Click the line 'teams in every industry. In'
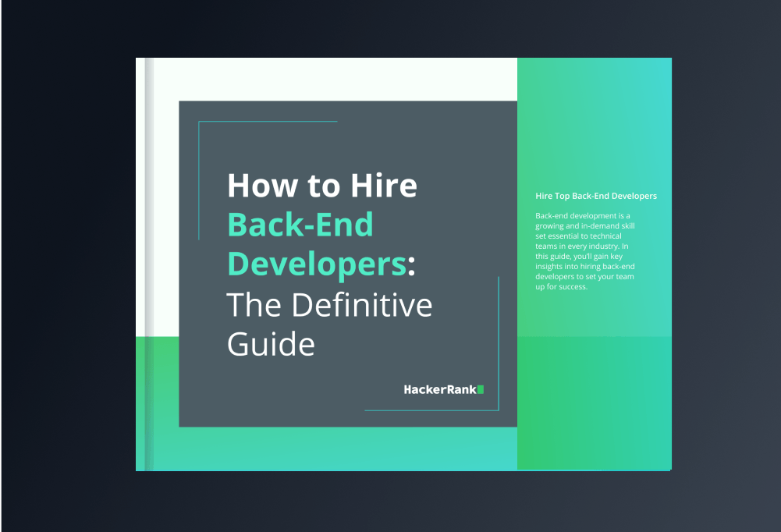The height and width of the screenshot is (532, 781). (582, 246)
